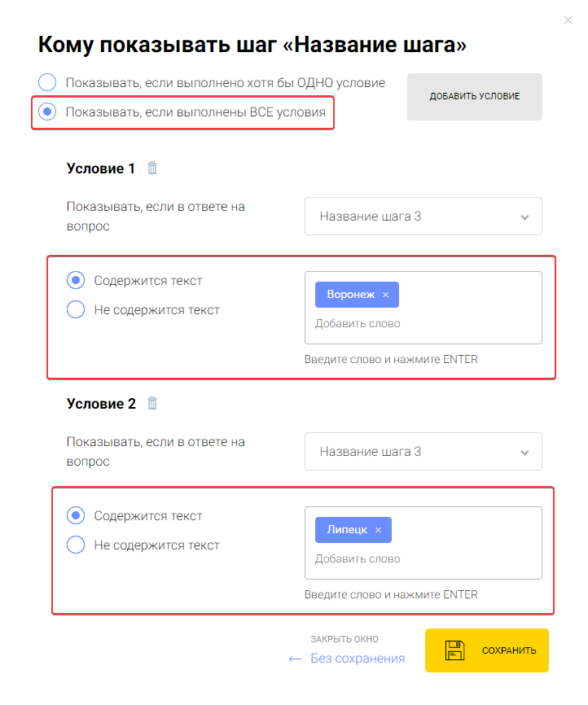This screenshot has width=588, height=705.
Task: Open the question dropdown for Условие 2
Action: 423,452
